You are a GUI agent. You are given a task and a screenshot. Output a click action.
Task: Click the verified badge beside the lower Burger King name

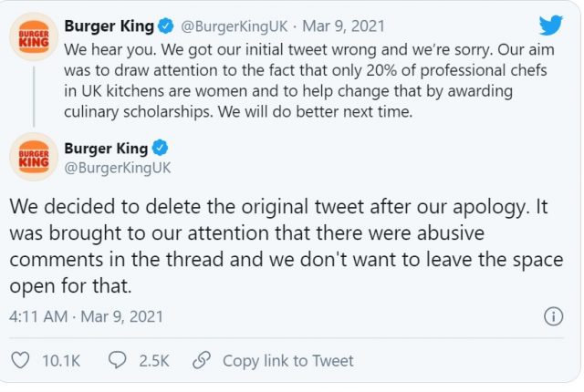pos(160,148)
